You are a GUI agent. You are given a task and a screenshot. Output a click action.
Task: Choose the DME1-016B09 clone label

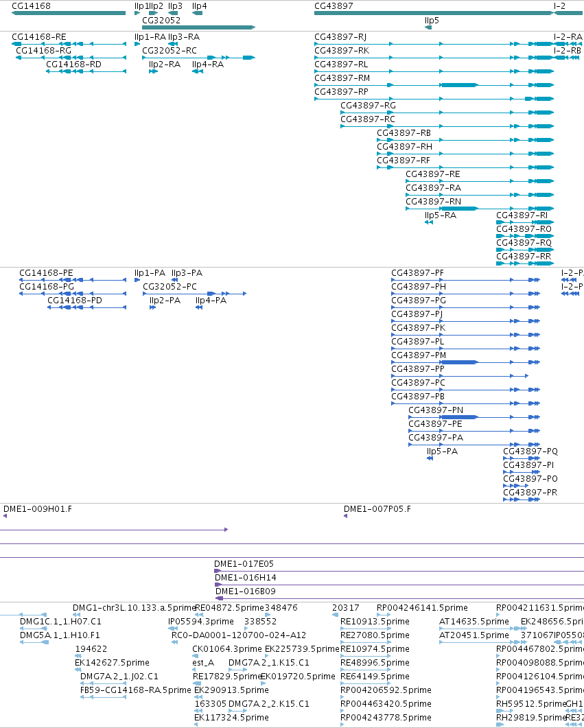246,591
